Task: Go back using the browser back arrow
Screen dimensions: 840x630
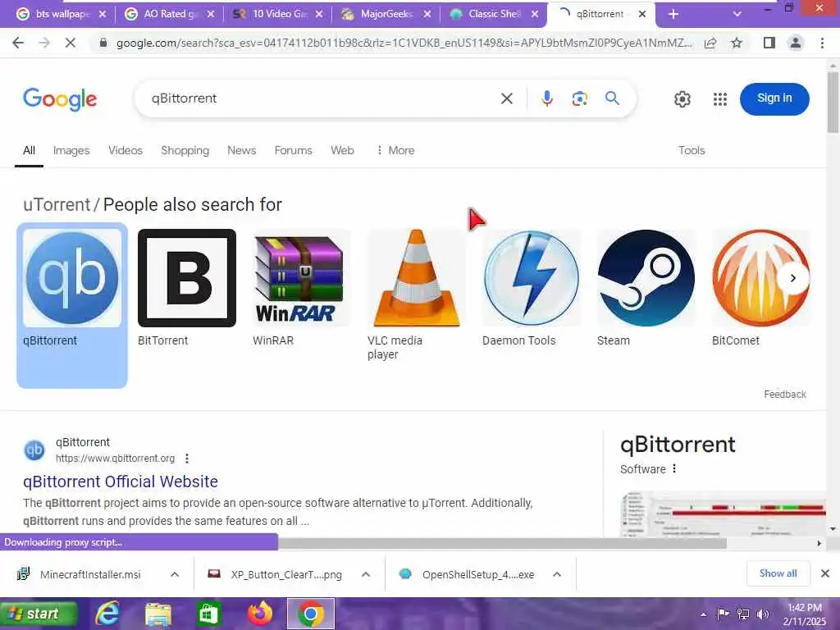Action: [18, 43]
